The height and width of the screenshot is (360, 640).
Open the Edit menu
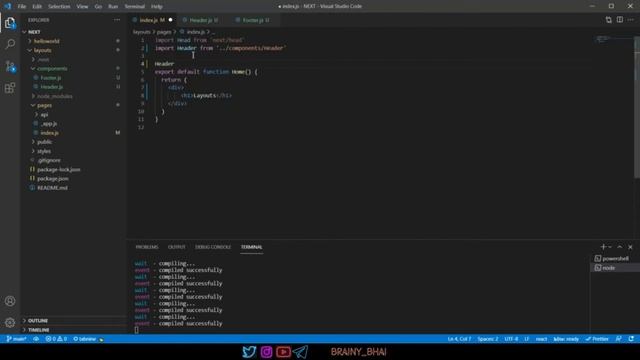coord(37,7)
